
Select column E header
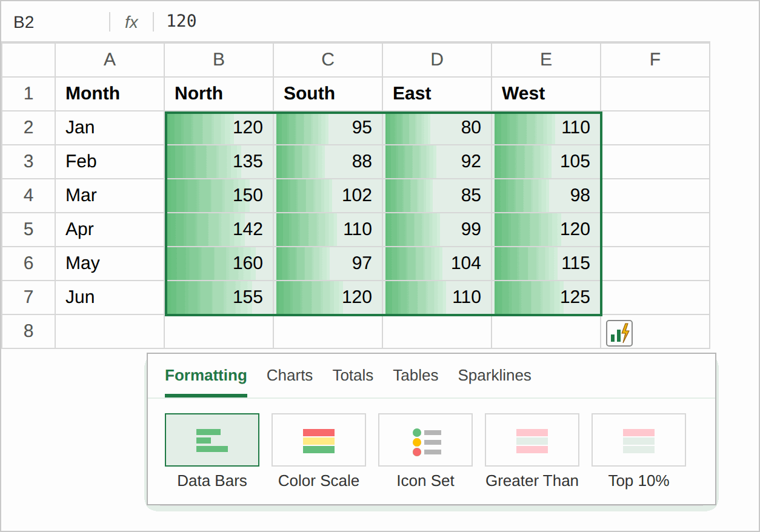pos(546,59)
